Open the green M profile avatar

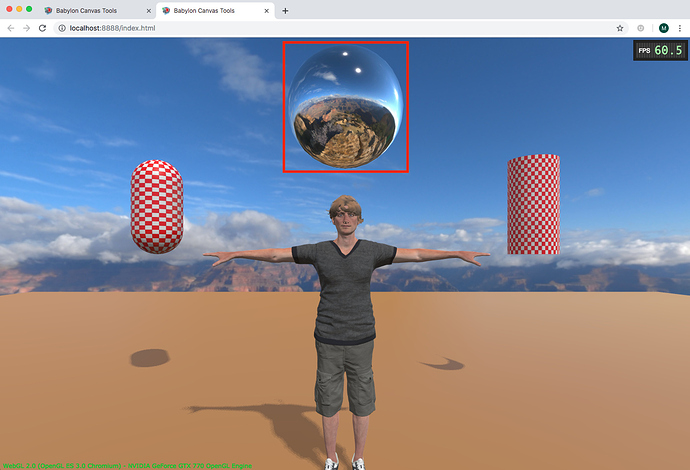point(664,28)
